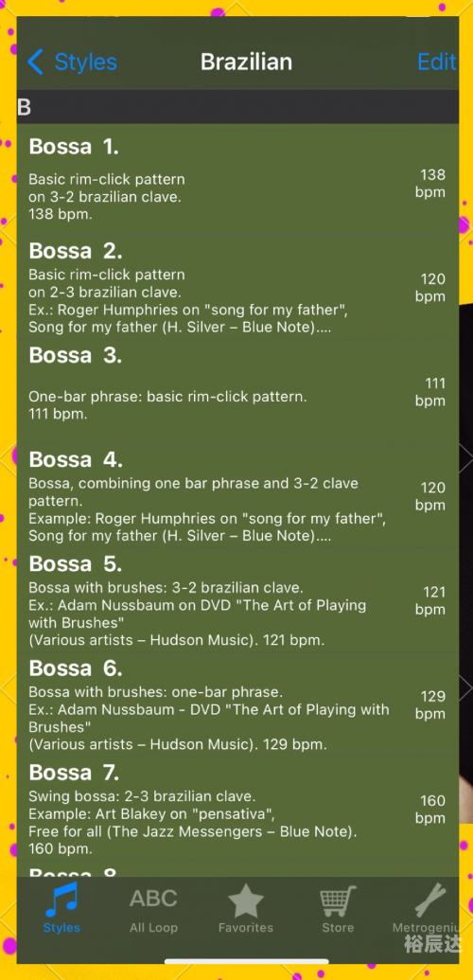Image resolution: width=473 pixels, height=980 pixels.
Task: Go back to Styles list
Action: [x=85, y=62]
